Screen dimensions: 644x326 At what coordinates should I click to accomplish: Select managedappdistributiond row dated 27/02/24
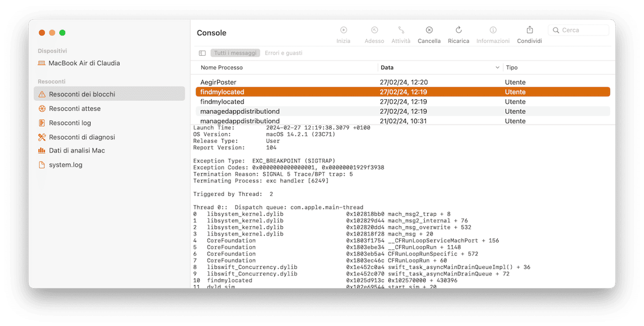point(402,111)
